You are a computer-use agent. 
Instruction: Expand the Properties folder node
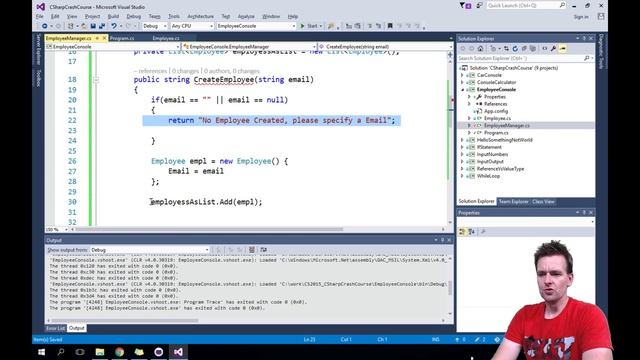[469, 97]
